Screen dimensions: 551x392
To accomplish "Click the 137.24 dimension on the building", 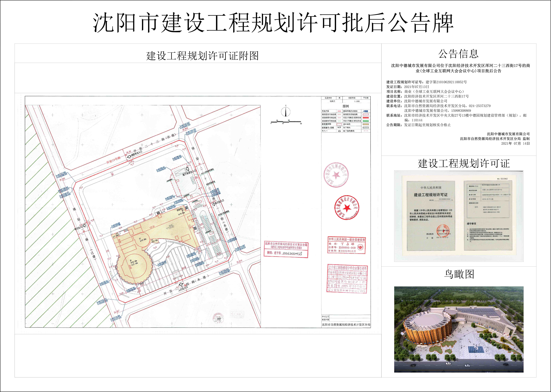I will 152,227.
